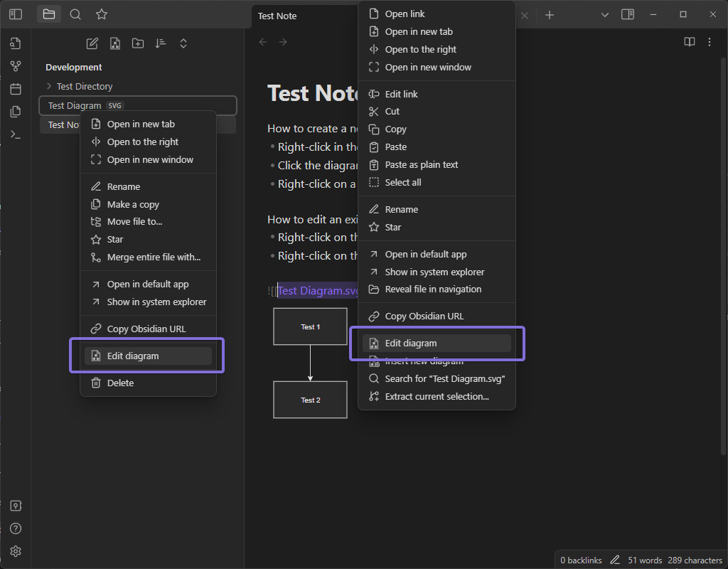728x569 pixels.
Task: Open the command palette terminal icon
Action: coord(16,134)
